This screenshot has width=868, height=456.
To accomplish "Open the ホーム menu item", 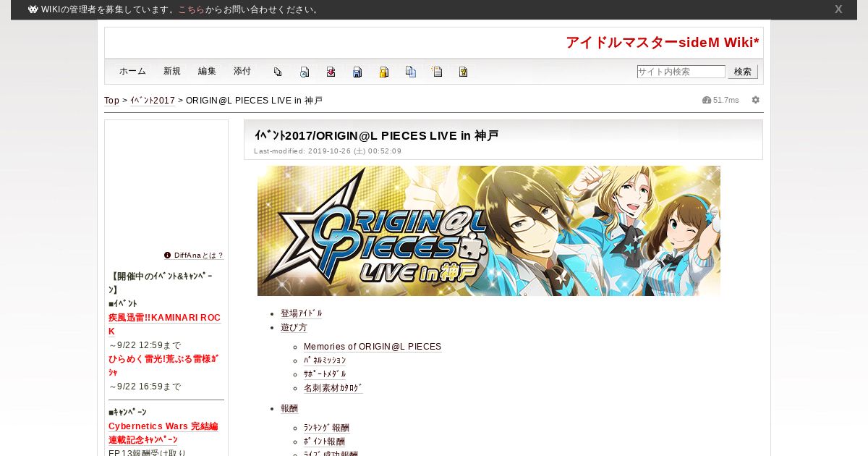I will pos(133,71).
